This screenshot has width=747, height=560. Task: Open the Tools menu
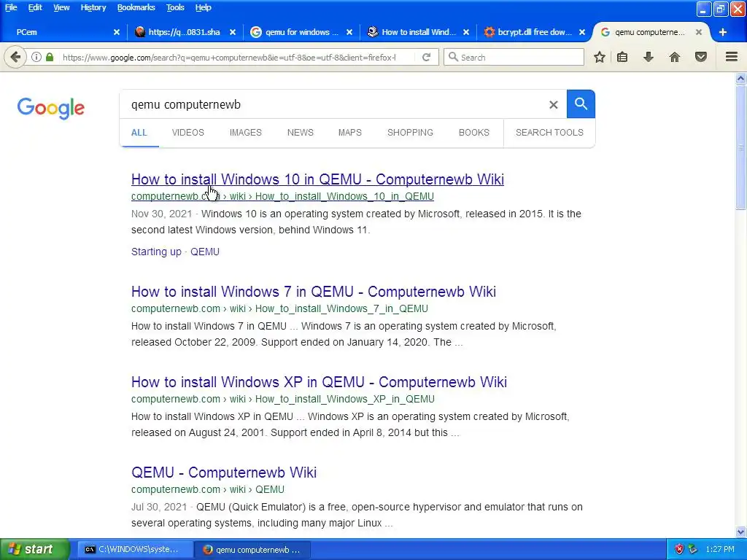tap(175, 7)
